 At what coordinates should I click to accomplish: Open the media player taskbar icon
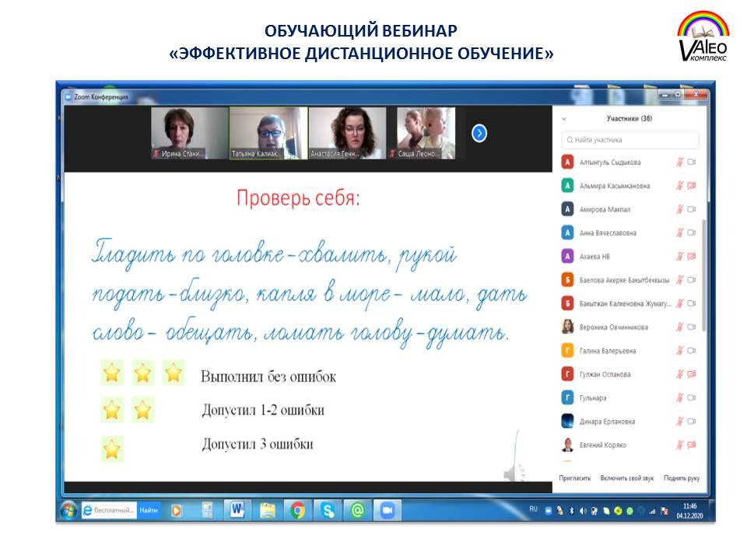pyautogui.click(x=177, y=511)
